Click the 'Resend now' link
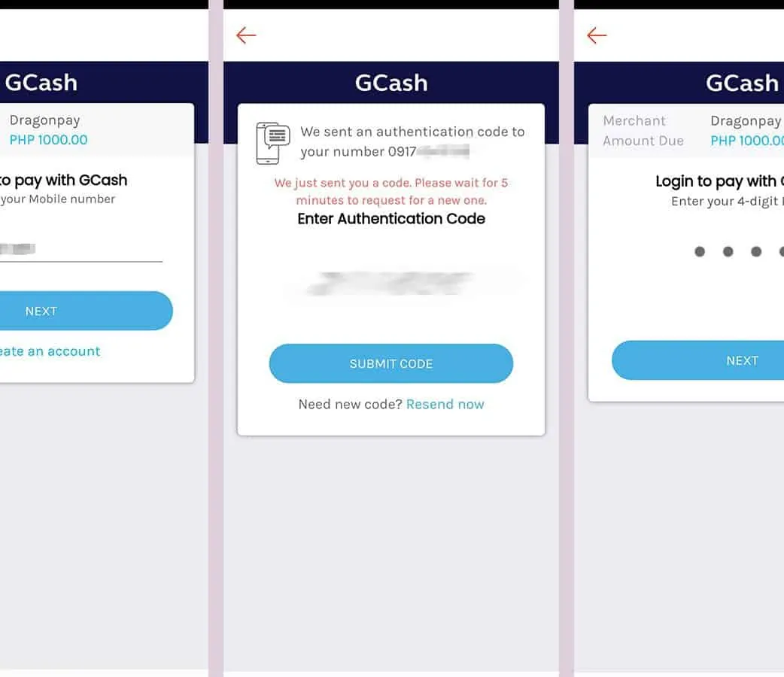The width and height of the screenshot is (784, 677). [x=445, y=405]
